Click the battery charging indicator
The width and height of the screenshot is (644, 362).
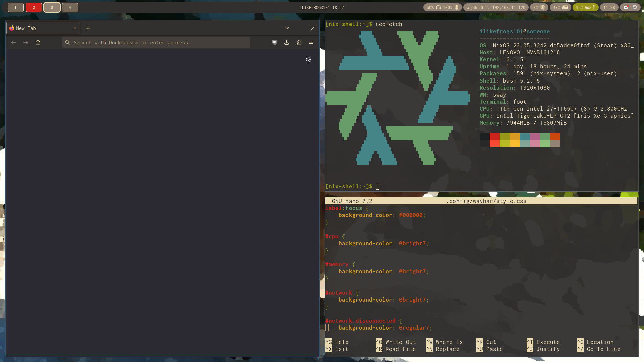coord(585,7)
